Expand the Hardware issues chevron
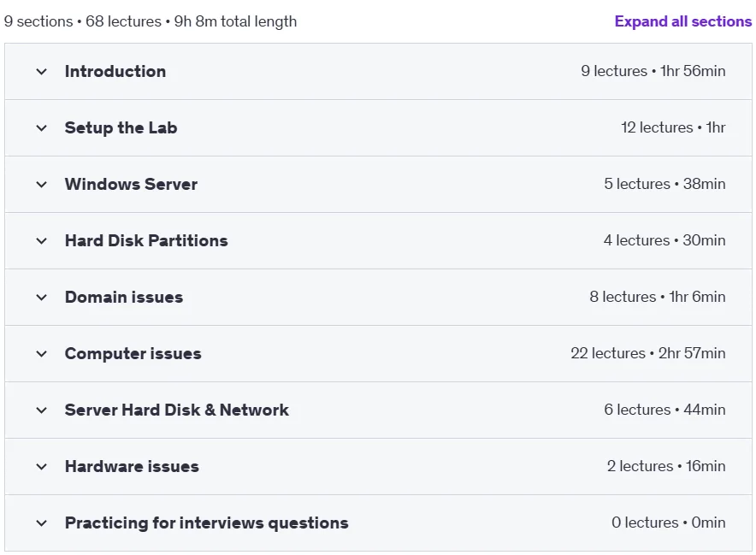756x555 pixels. coord(41,467)
